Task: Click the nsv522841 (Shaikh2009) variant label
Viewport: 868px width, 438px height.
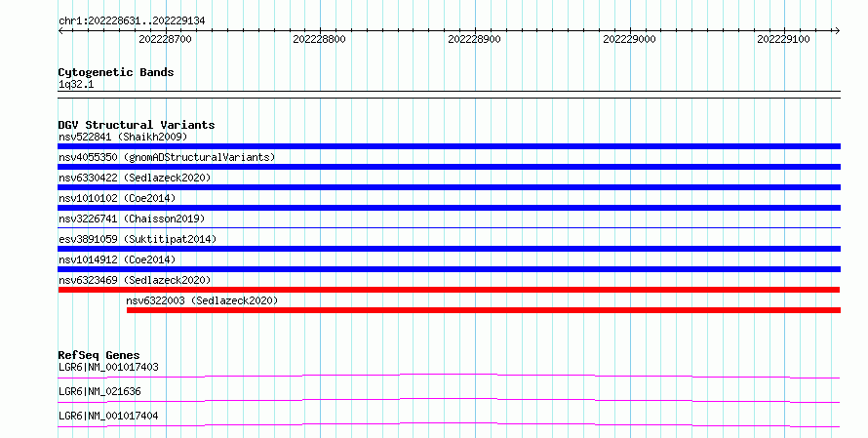Action: [123, 137]
